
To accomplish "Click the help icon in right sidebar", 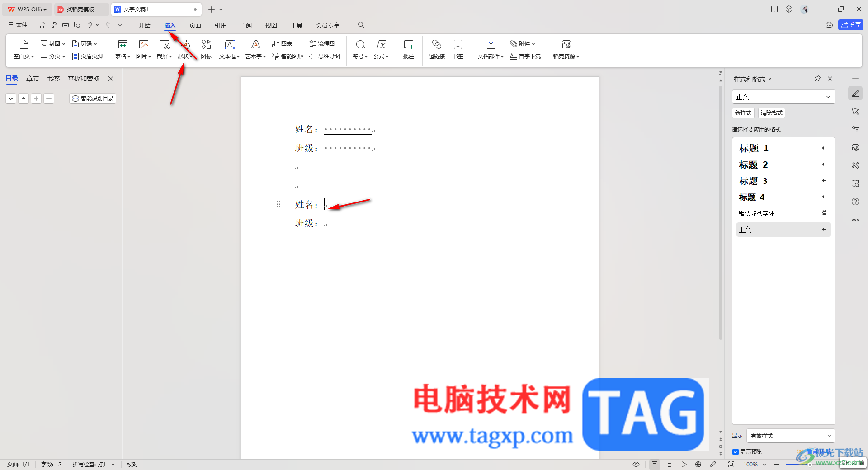I will 855,202.
